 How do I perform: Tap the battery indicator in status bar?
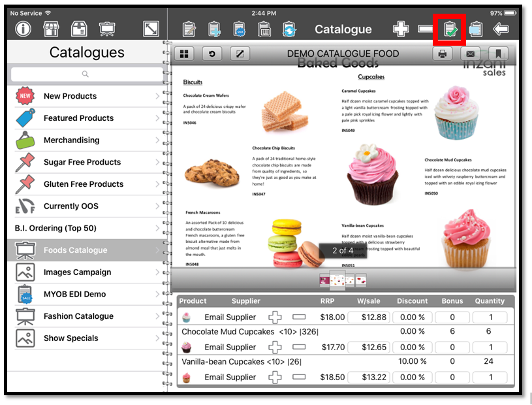click(510, 13)
